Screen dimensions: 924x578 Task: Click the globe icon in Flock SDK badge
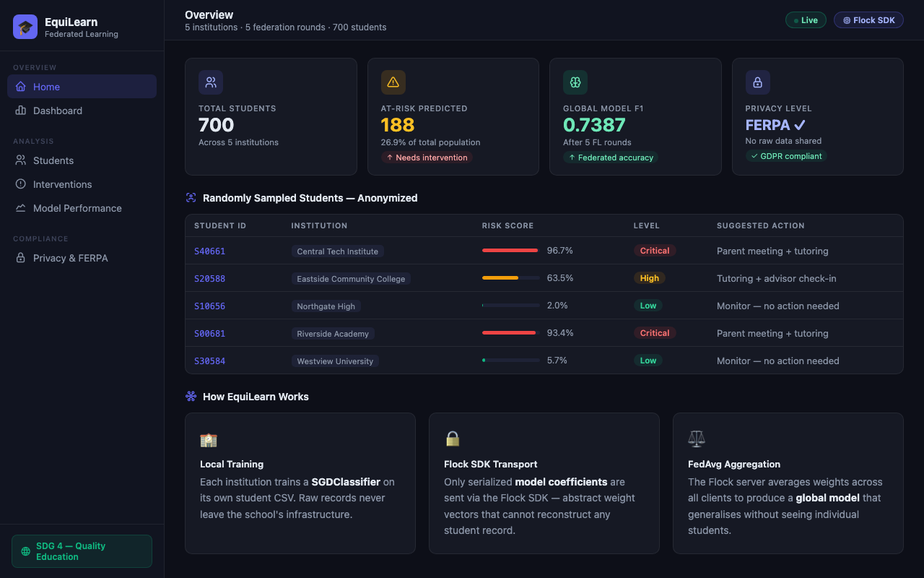click(x=847, y=20)
